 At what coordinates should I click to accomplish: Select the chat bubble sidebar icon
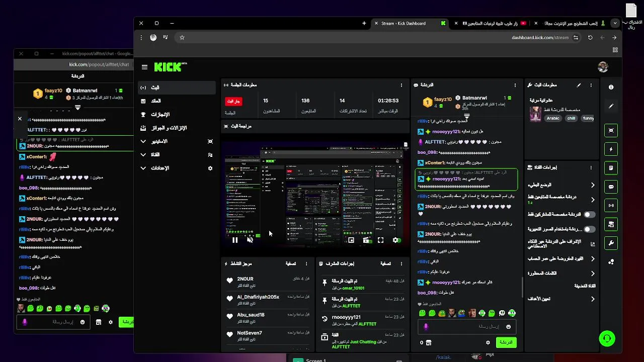[611, 187]
